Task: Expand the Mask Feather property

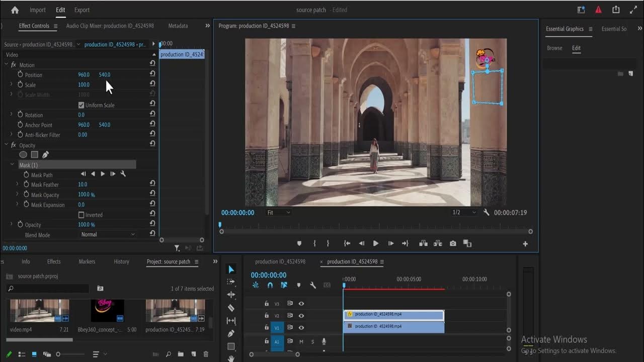Action: pyautogui.click(x=17, y=185)
